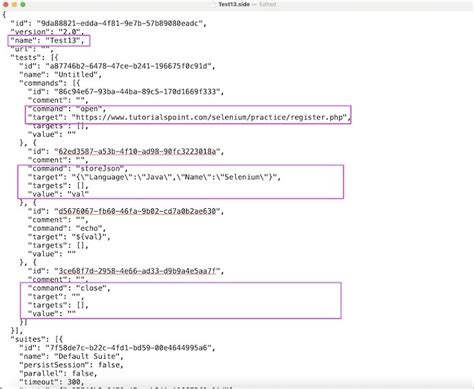Click the "name": "Untitled" line
The image size is (474, 389).
pos(60,74)
